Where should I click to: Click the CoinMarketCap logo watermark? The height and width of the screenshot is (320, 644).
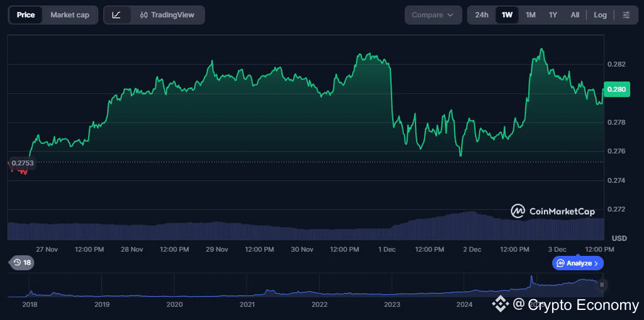coord(552,211)
